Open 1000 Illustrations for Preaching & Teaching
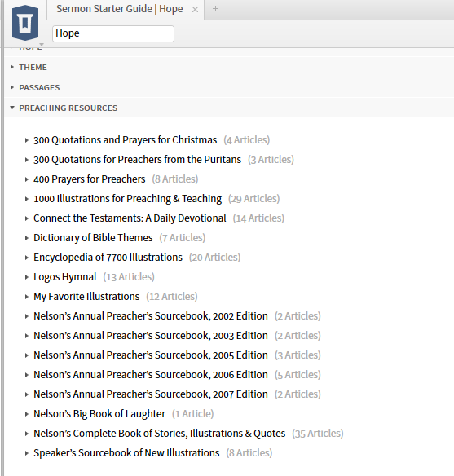Image resolution: width=454 pixels, height=476 pixels. pos(127,199)
